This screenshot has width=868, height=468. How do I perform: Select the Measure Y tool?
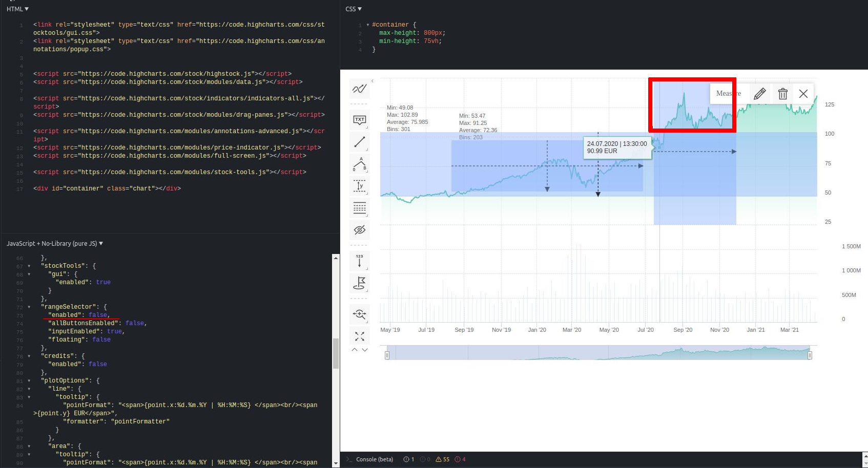[359, 186]
